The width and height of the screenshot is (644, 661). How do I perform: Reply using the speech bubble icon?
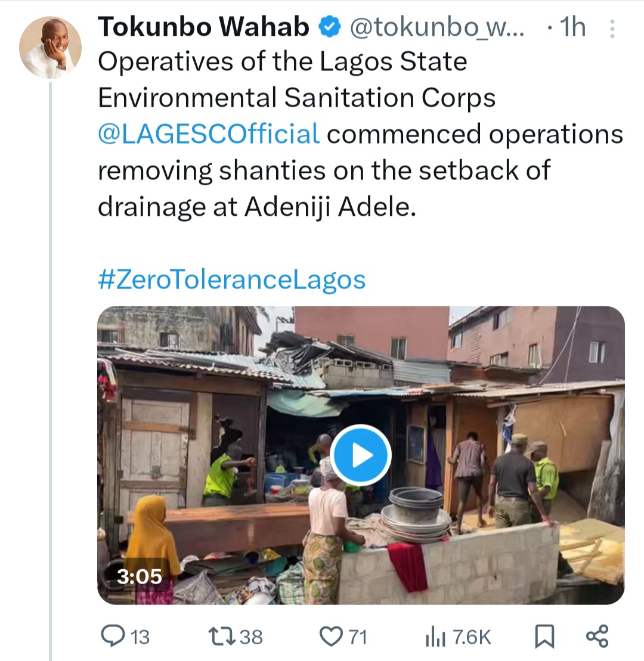pos(112,637)
